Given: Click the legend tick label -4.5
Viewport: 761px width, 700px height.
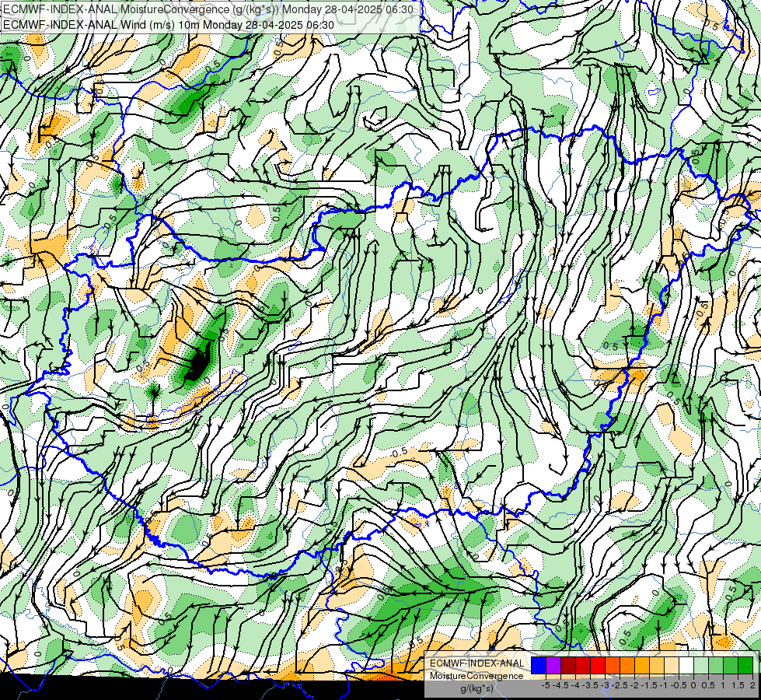Looking at the screenshot, I should click(x=560, y=685).
